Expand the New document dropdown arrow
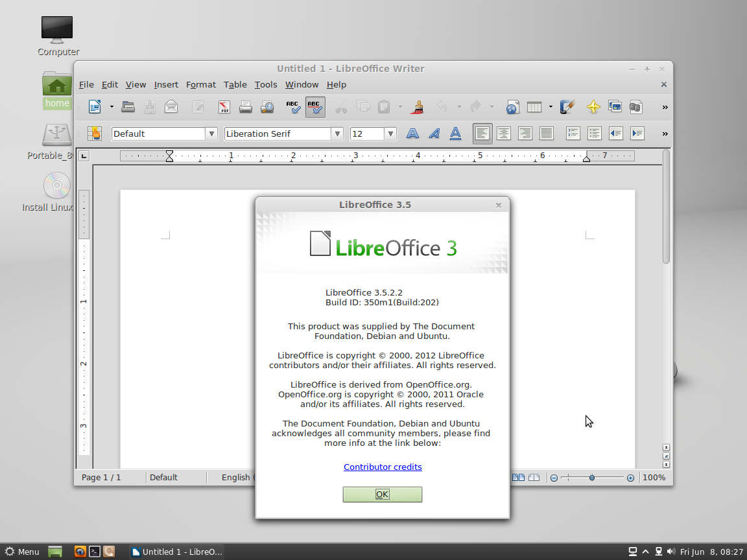The height and width of the screenshot is (560, 747). click(x=112, y=107)
